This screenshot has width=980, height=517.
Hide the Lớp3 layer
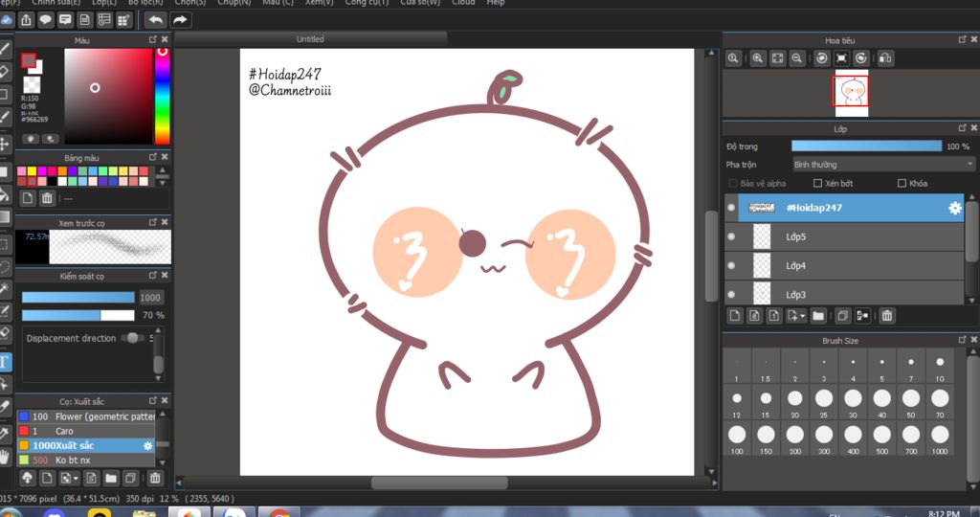click(731, 294)
